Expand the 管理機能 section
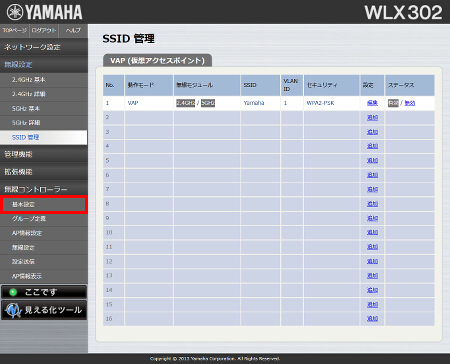Screen dimensions: 450x364 [x=44, y=154]
